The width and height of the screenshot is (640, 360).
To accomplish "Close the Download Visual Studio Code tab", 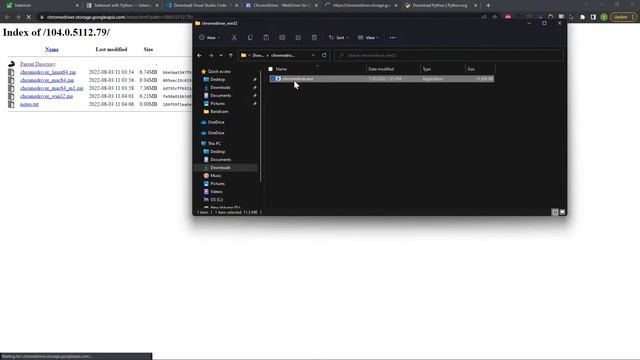I will coord(236,5).
